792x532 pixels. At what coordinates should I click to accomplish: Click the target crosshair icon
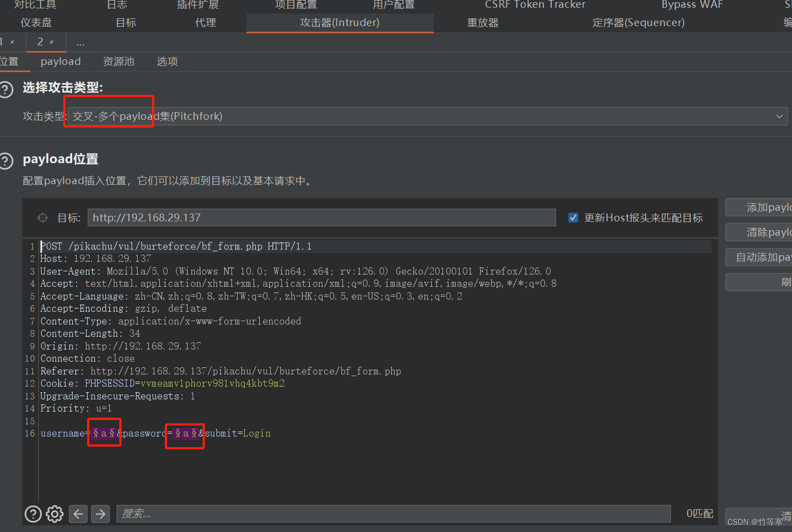(43, 218)
